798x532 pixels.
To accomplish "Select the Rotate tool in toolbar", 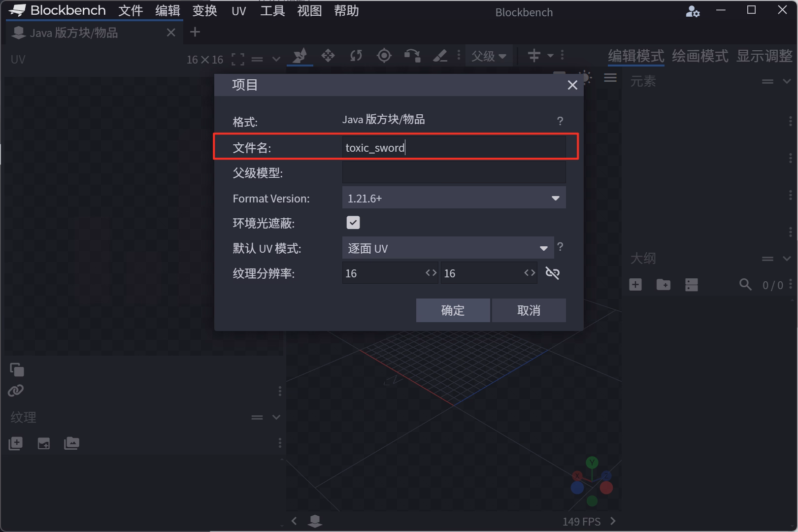I will [x=356, y=56].
